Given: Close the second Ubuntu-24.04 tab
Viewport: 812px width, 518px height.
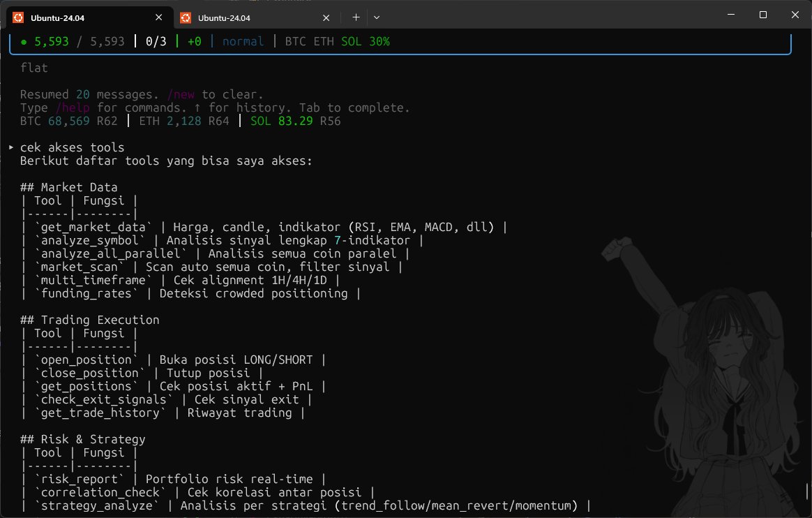Looking at the screenshot, I should pos(326,17).
